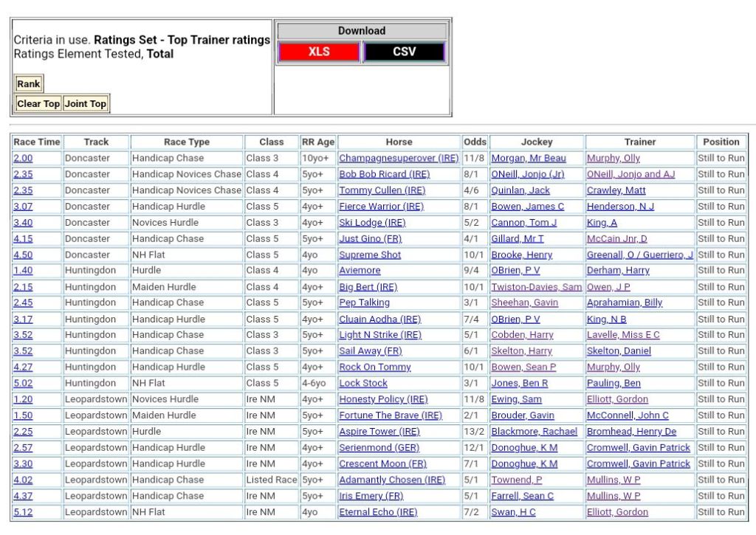
Task: Open jockey Blackmore, Rachael link
Action: click(x=534, y=432)
